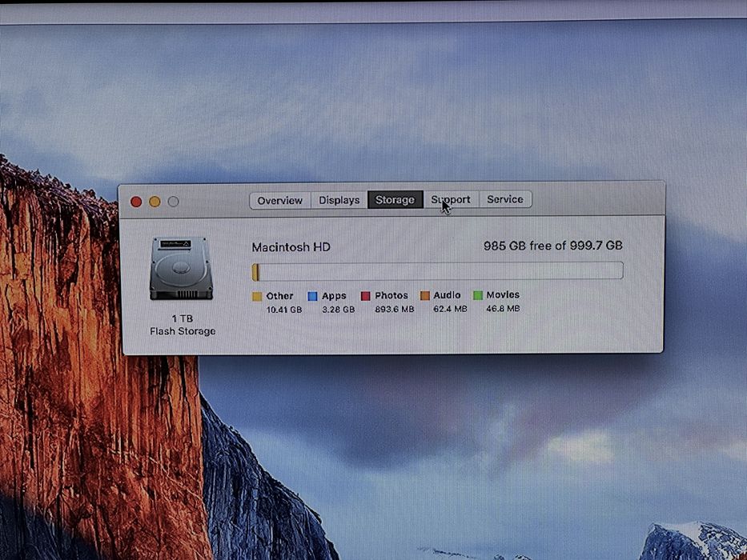The width and height of the screenshot is (747, 560).
Task: Click the blue Apps color swatch
Action: tap(312, 296)
